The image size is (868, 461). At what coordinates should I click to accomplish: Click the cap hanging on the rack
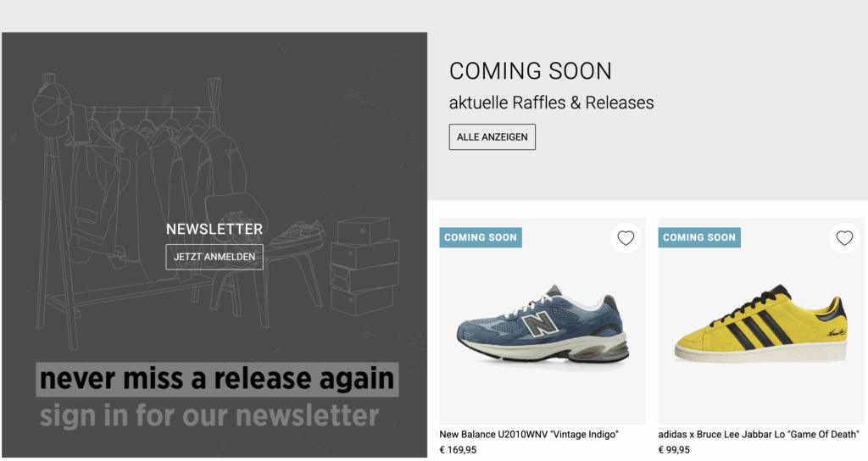tap(51, 108)
